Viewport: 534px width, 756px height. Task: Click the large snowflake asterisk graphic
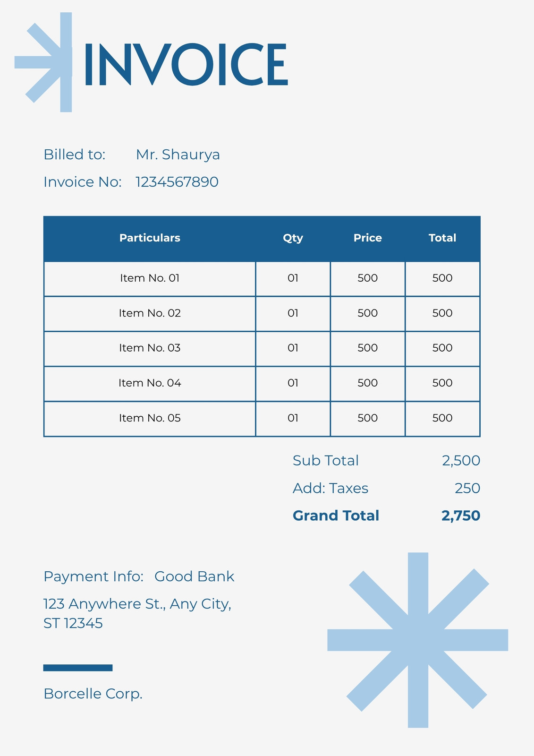click(x=418, y=640)
